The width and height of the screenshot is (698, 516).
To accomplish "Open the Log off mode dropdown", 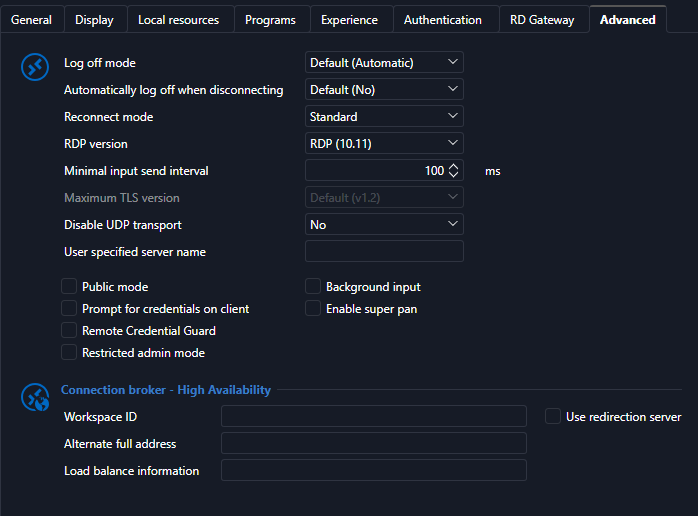I will pos(384,62).
